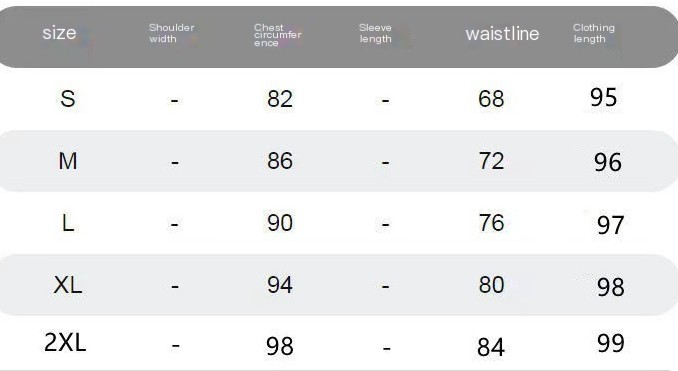Click clothing length value 97
The width and height of the screenshot is (678, 371).
611,225
